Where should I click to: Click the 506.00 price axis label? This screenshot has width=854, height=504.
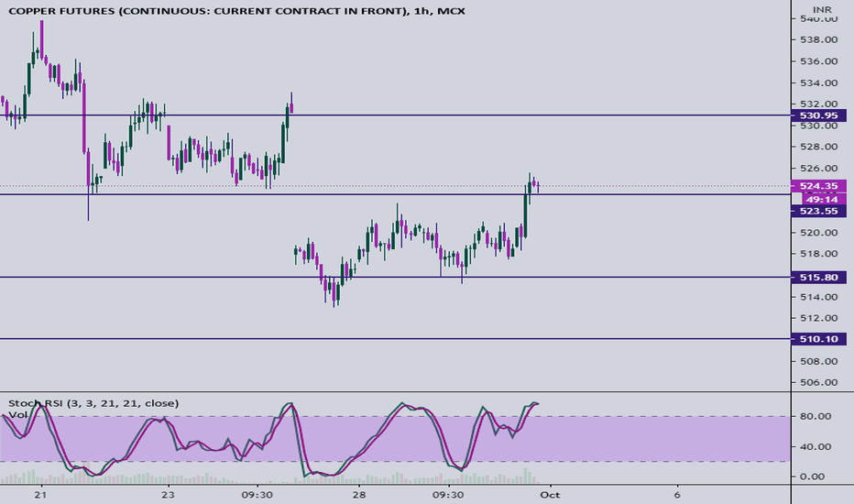coord(818,382)
